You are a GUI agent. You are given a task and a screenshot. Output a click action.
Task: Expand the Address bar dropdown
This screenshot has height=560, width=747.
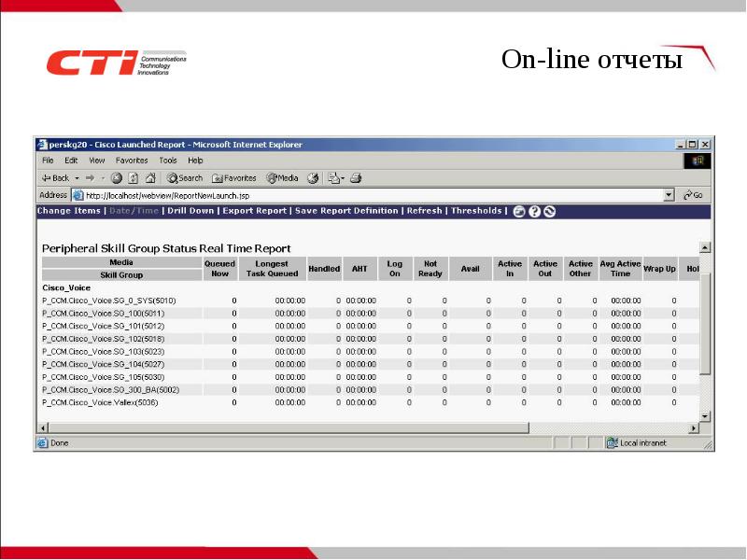(x=669, y=195)
